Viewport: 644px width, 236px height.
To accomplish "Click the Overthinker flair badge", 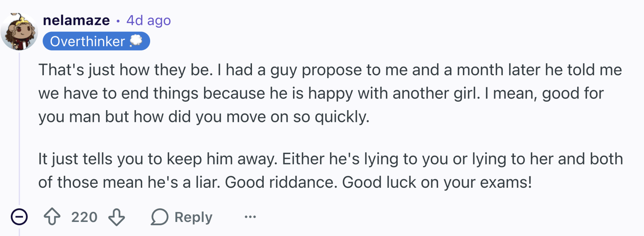I will coord(96,41).
